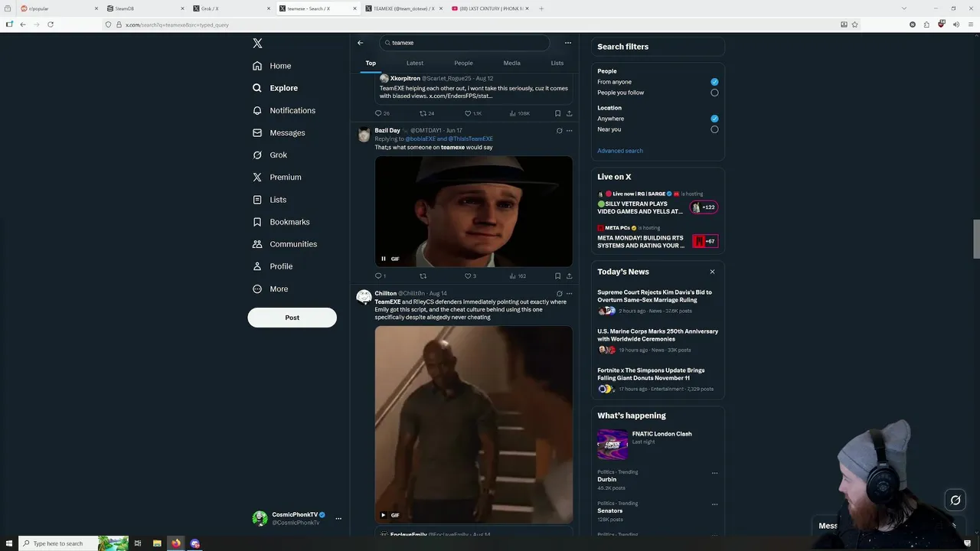
Task: Select the People you follow option
Action: [x=714, y=93]
